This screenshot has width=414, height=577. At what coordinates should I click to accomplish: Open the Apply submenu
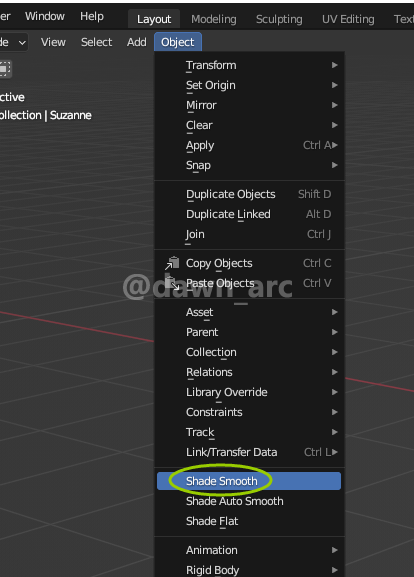point(249,145)
